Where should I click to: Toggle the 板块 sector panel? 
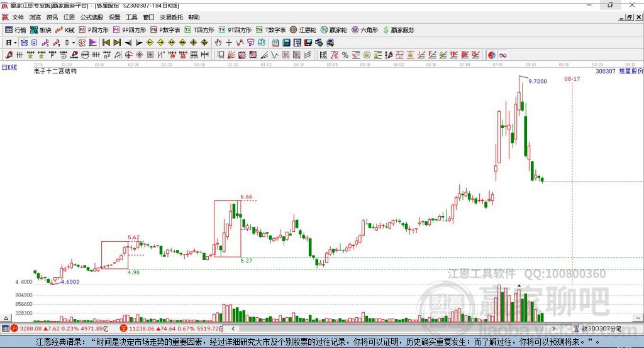click(41, 30)
